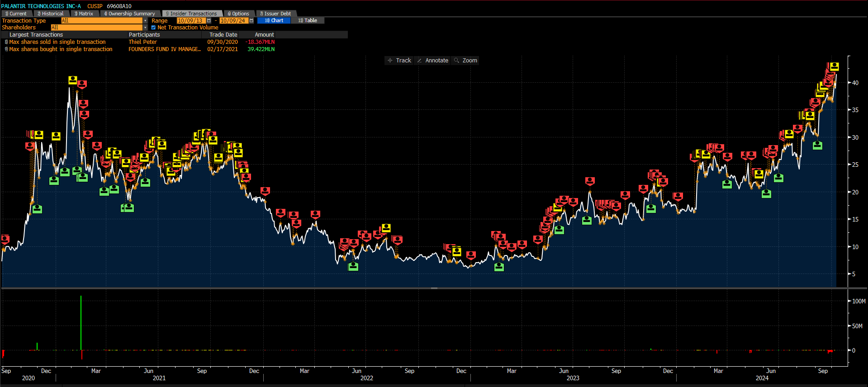The height and width of the screenshot is (387, 868).
Task: Click yellow insider marker near August 2022
Action: tap(386, 228)
